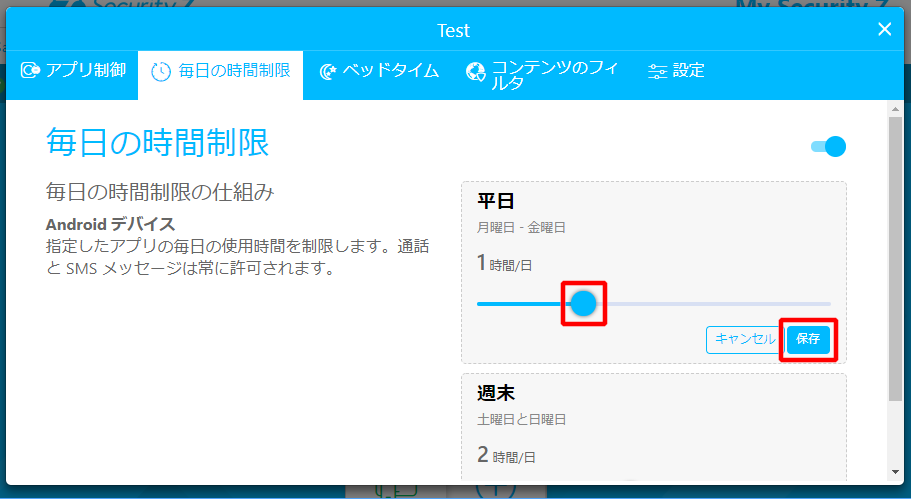This screenshot has width=911, height=499.
Task: Click the sliders icon beside 設定
Action: point(657,71)
